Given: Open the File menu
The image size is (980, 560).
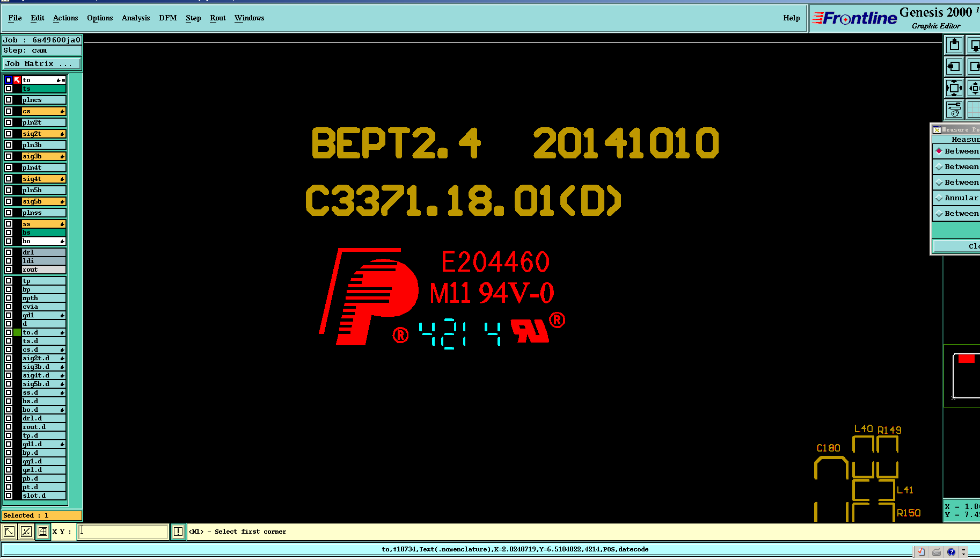Looking at the screenshot, I should click(15, 18).
